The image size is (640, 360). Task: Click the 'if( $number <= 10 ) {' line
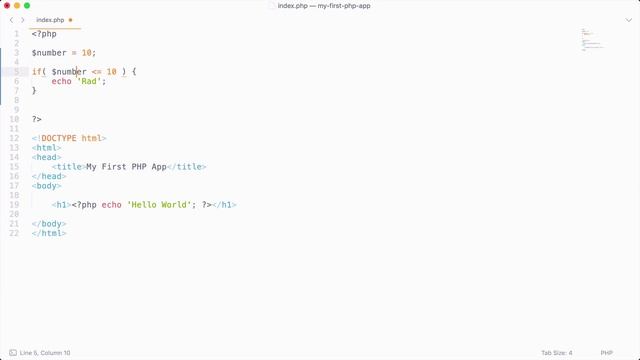click(84, 72)
